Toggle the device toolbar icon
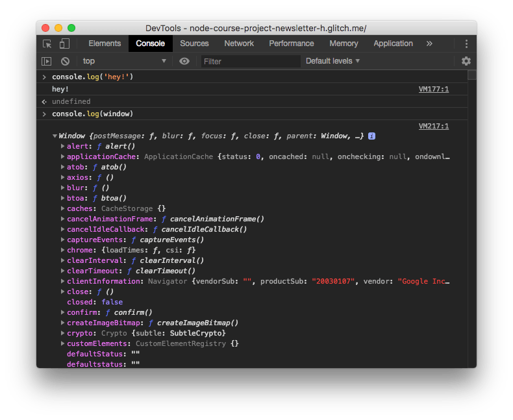The height and width of the screenshot is (420, 513). (64, 43)
